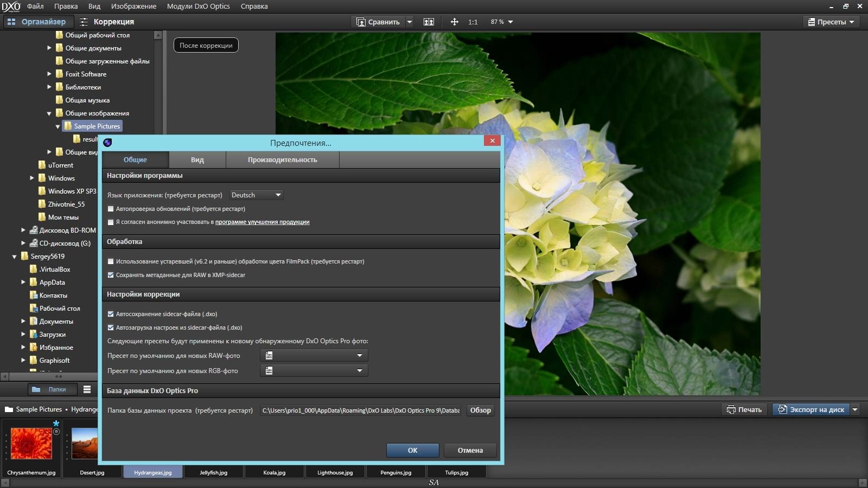Select Tulips.jpg in filmstrip
The height and width of the screenshot is (488, 868).
[456, 472]
